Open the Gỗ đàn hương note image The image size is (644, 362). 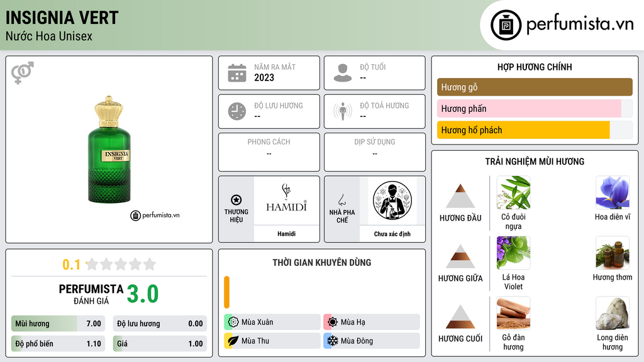513,313
